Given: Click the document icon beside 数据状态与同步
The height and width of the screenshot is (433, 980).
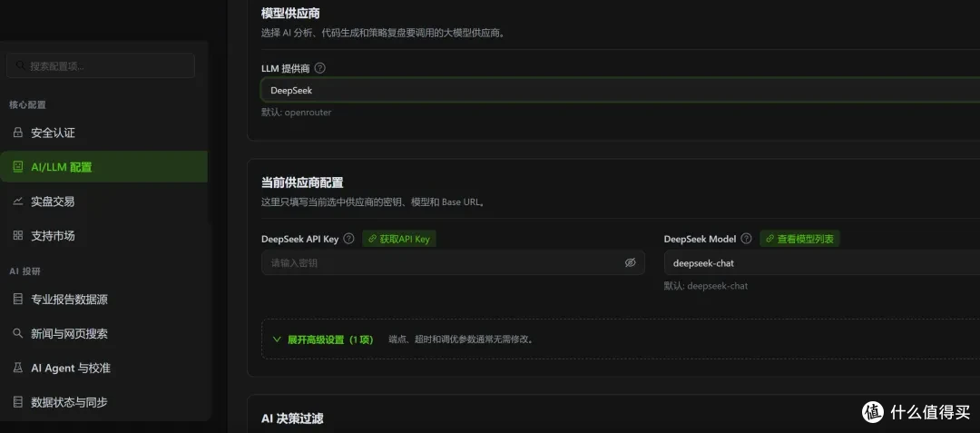Looking at the screenshot, I should pos(18,402).
